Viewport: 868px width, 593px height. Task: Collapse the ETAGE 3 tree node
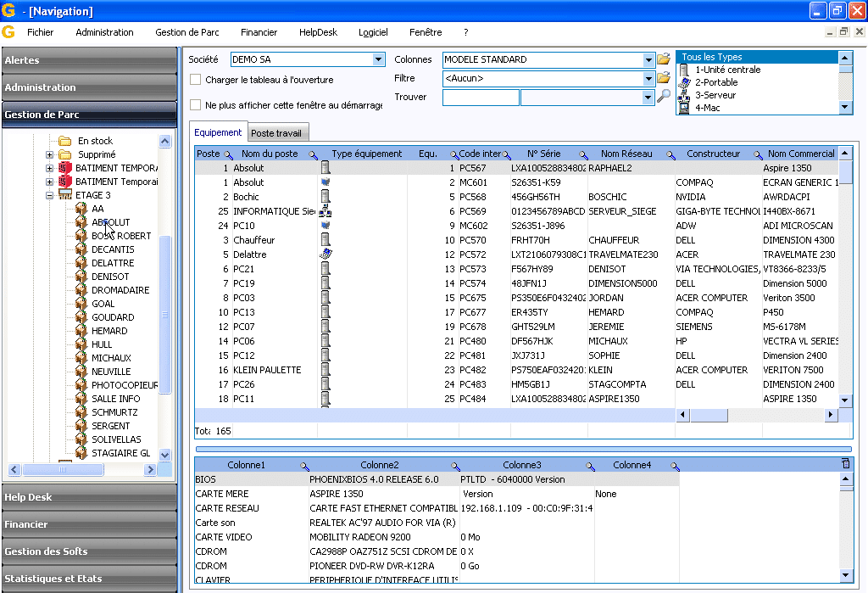tap(49, 195)
